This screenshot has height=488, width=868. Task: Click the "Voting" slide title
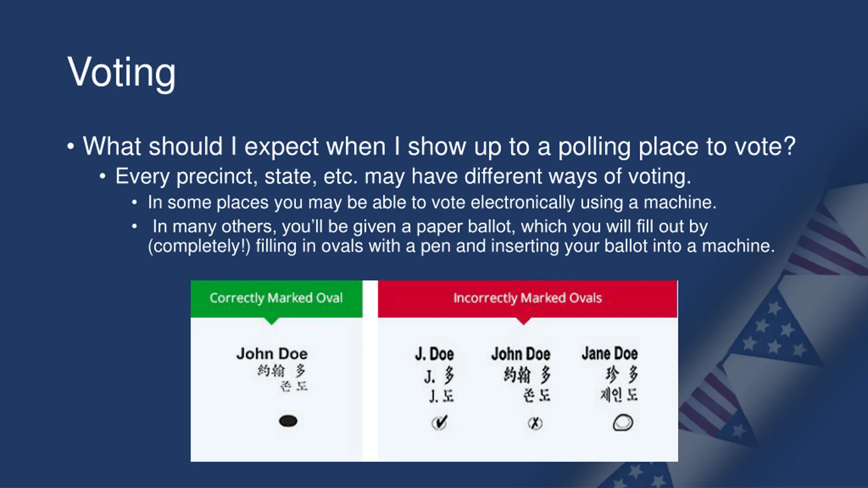[121, 72]
